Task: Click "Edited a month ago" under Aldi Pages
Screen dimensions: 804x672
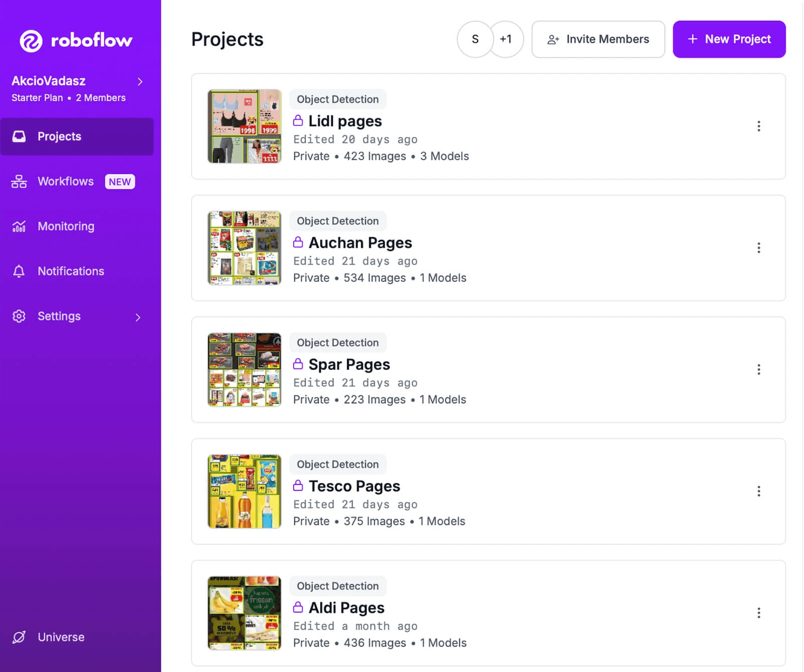Action: [355, 626]
